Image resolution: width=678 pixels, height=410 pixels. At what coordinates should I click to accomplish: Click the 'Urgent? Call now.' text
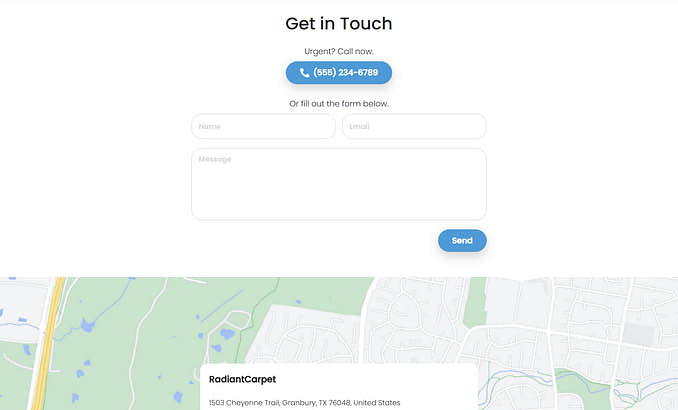tap(339, 51)
